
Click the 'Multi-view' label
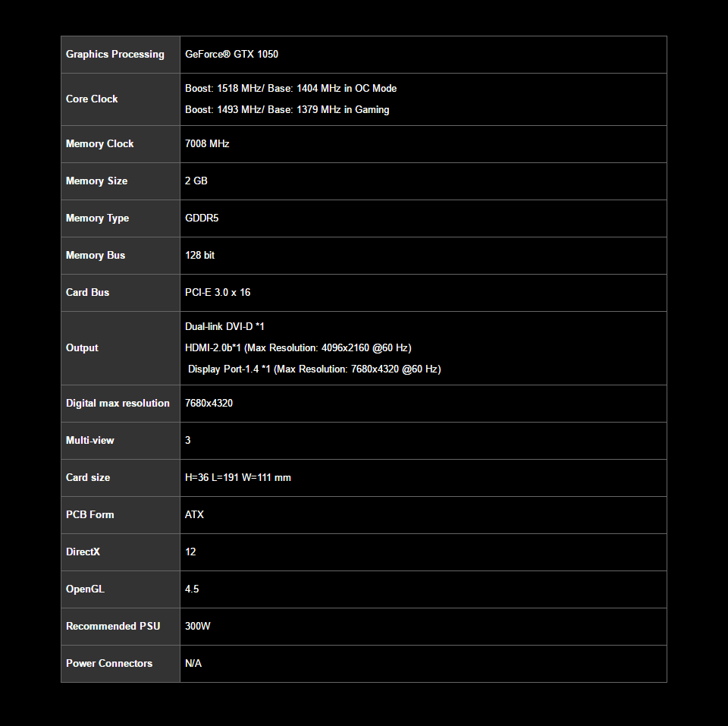pos(89,441)
